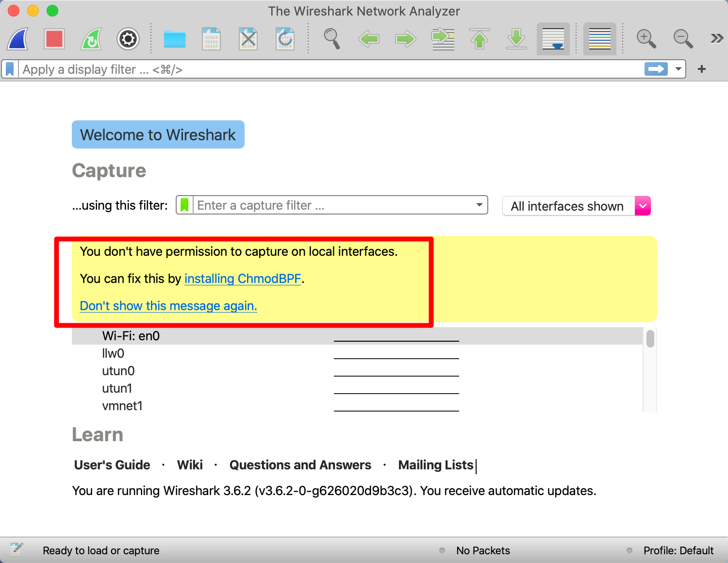
Task: Click the Learn heading
Action: point(98,435)
